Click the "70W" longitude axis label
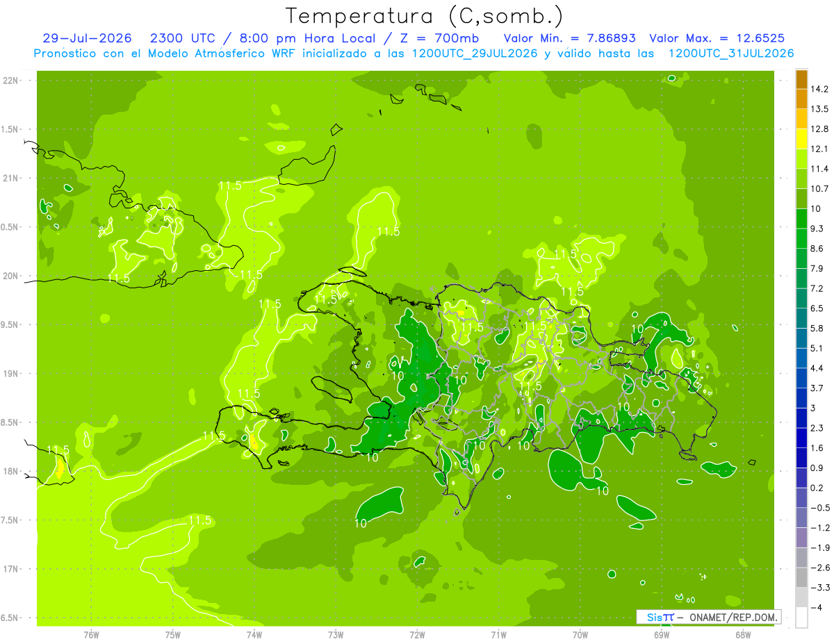834x644 pixels. [580, 635]
